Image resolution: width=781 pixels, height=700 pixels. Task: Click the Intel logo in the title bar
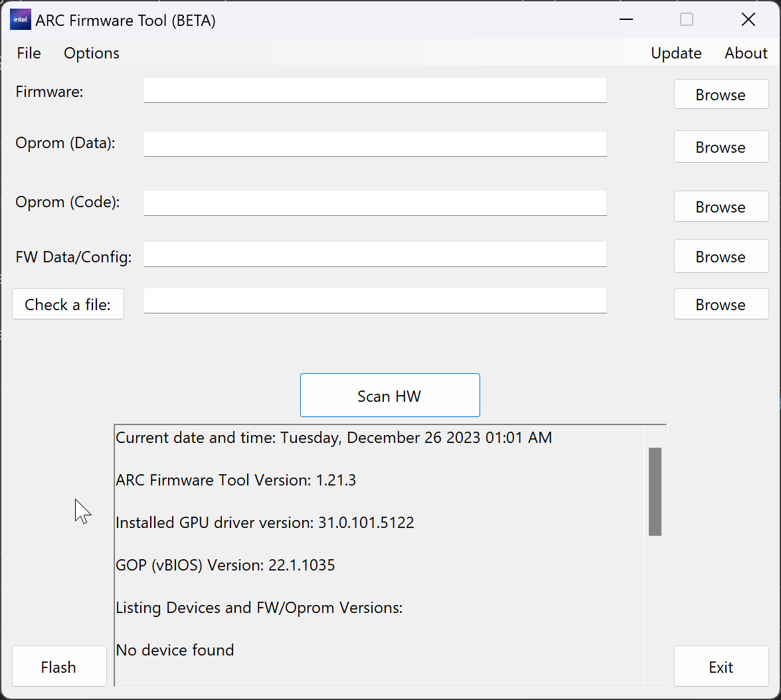[20, 19]
